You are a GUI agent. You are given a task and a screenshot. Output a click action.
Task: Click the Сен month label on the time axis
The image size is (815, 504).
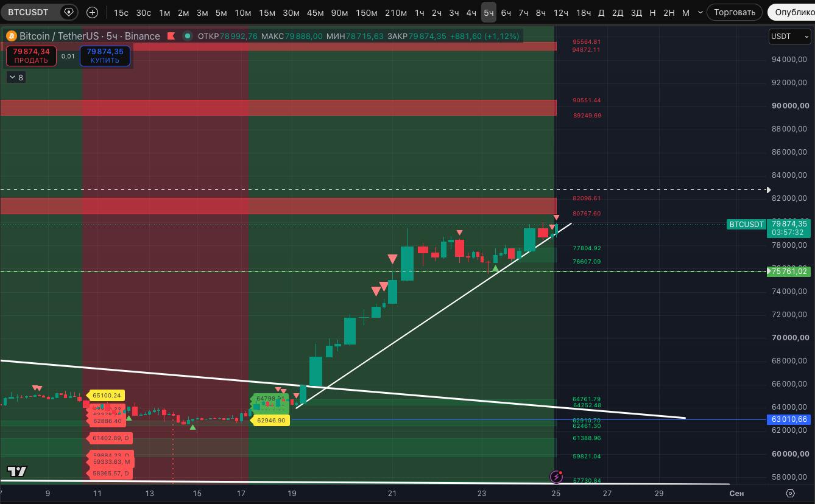tap(736, 493)
